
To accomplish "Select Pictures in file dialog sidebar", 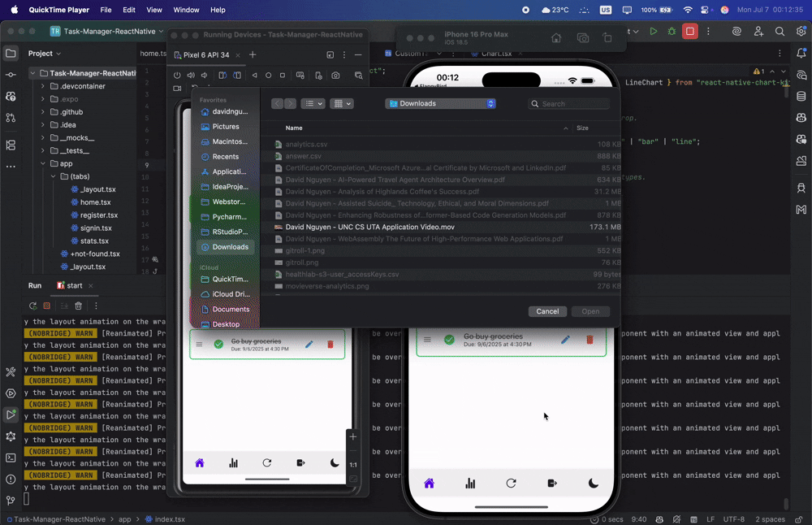I will [225, 127].
